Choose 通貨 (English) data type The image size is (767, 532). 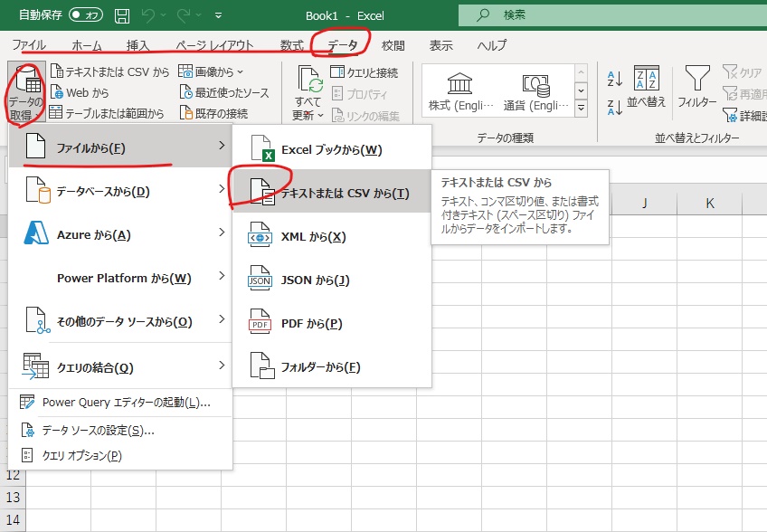pos(535,92)
